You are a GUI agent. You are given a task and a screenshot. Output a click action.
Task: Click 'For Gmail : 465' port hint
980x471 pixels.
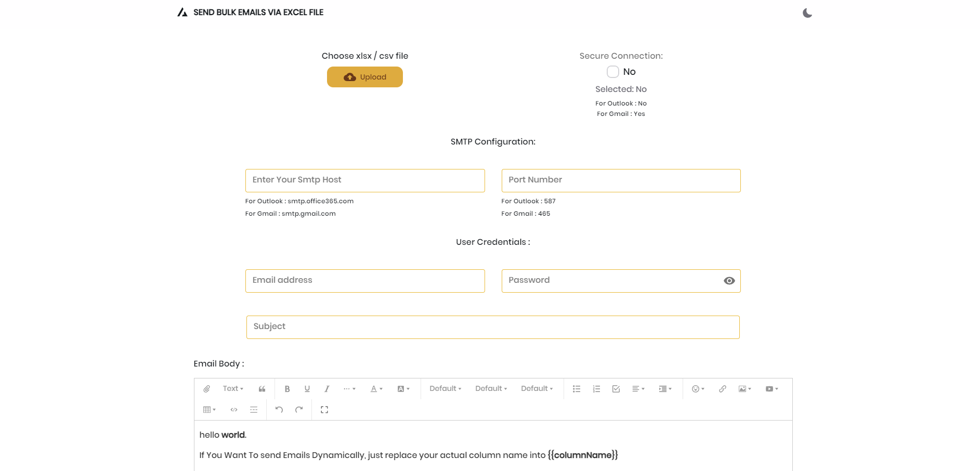click(526, 214)
